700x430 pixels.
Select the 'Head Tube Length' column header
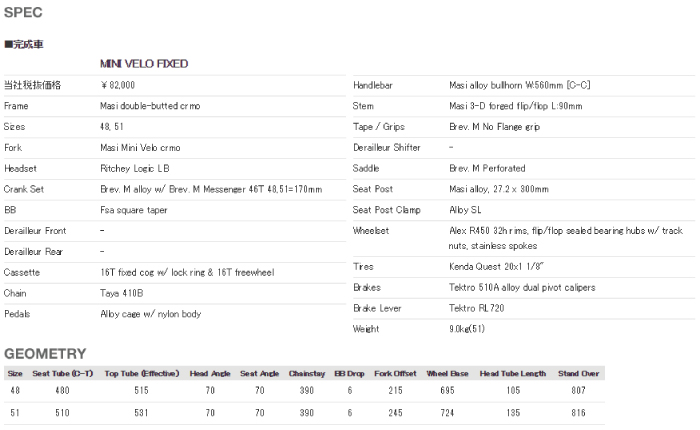513,374
